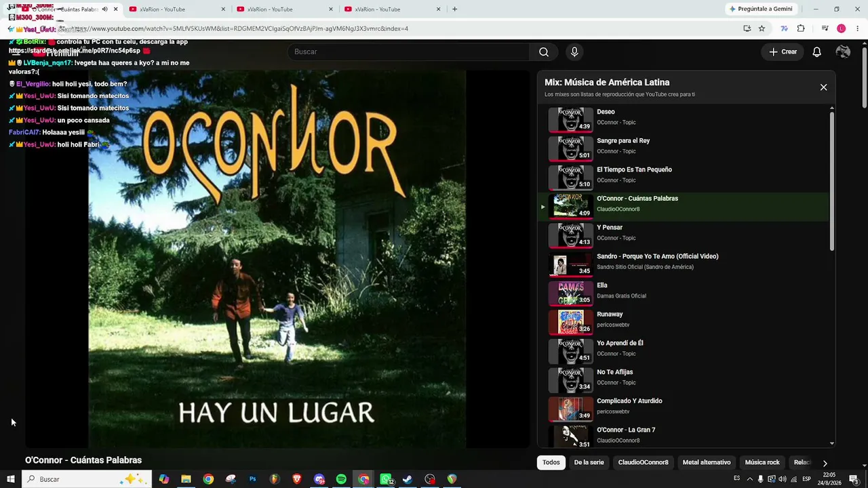Select O'Connor - Cuántas Palabras playlist entry

(x=684, y=206)
